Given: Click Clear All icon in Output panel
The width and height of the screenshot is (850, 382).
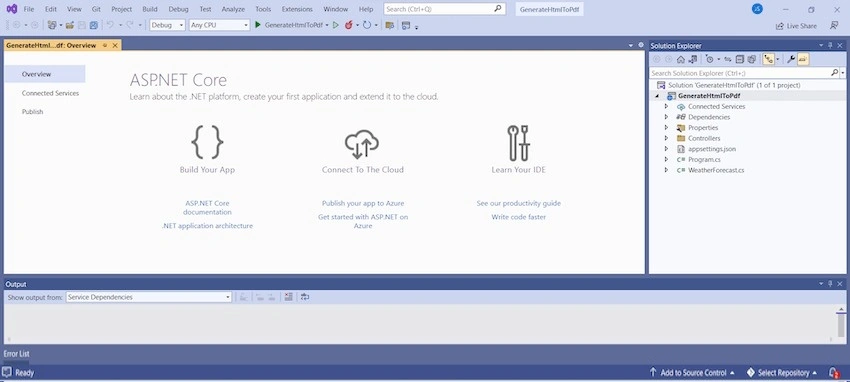Looking at the screenshot, I should pos(288,297).
